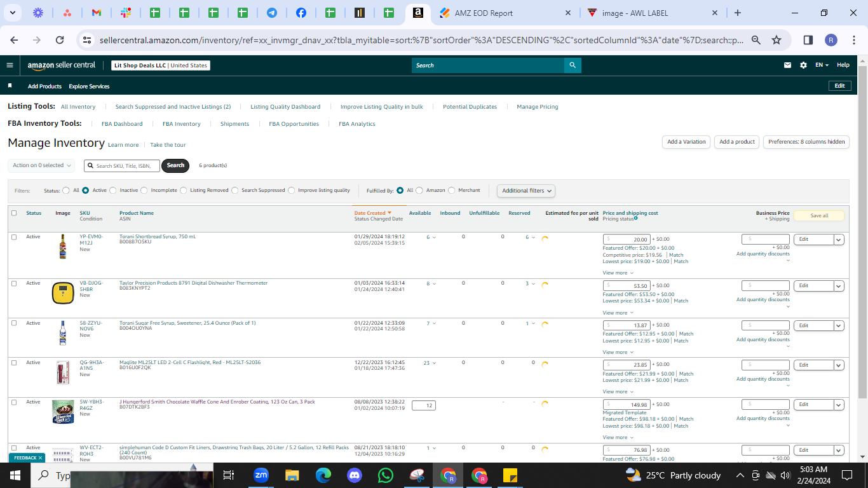868x488 pixels.
Task: Reload the Seller Central page
Action: 60,40
